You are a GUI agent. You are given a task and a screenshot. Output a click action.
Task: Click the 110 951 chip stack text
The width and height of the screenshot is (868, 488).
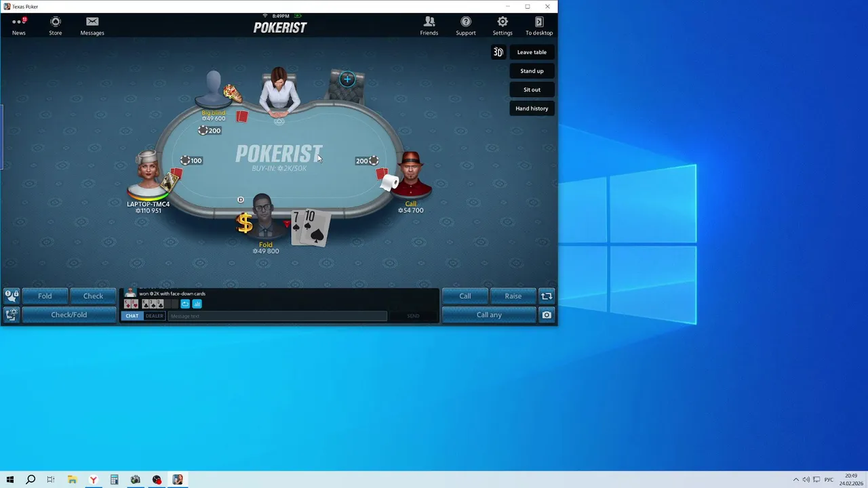coord(149,211)
